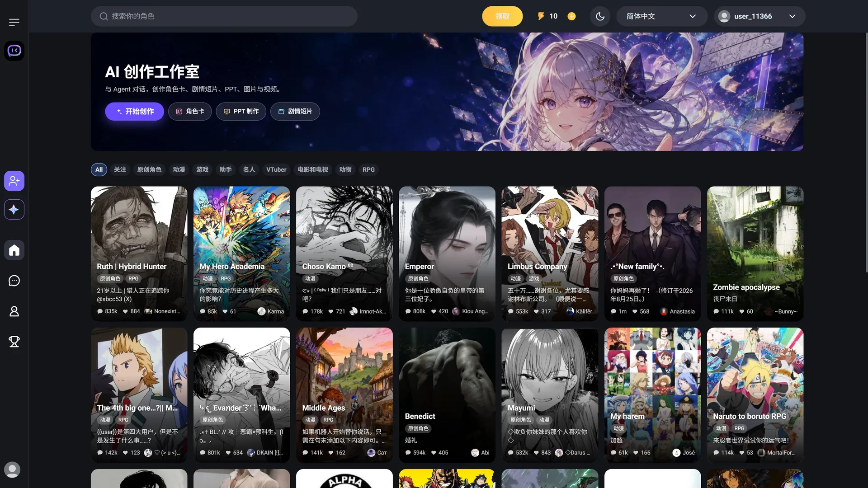Open the trophy leaderboard icon
The image size is (868, 488).
[14, 342]
